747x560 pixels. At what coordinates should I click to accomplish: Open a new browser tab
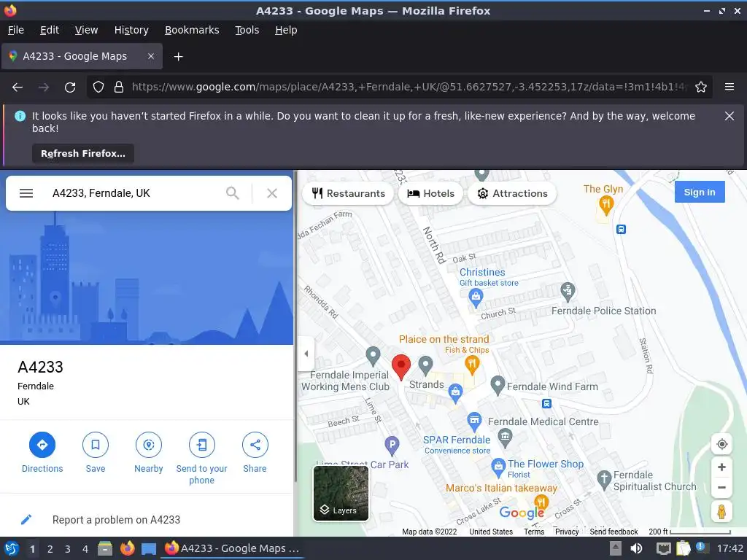tap(178, 57)
